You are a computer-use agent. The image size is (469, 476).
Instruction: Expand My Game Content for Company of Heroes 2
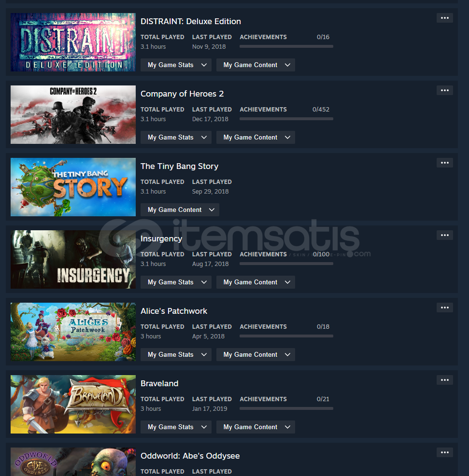pyautogui.click(x=256, y=138)
